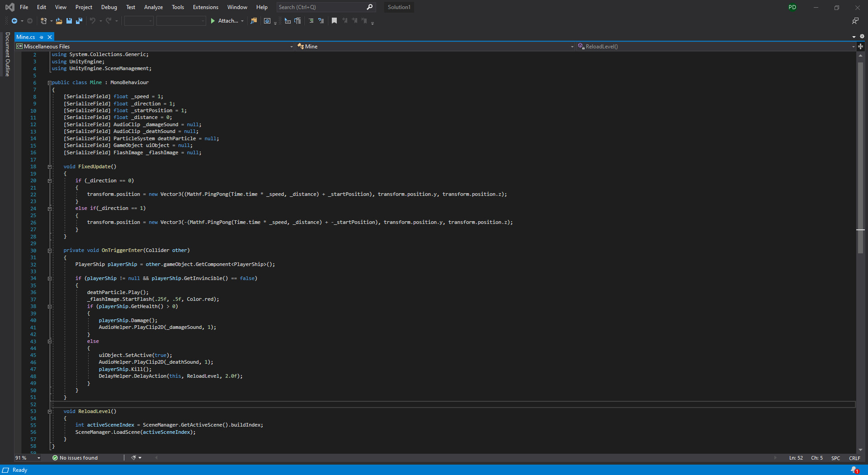This screenshot has width=868, height=475.
Task: Collapse the Mine class outline at line 6
Action: [x=50, y=83]
